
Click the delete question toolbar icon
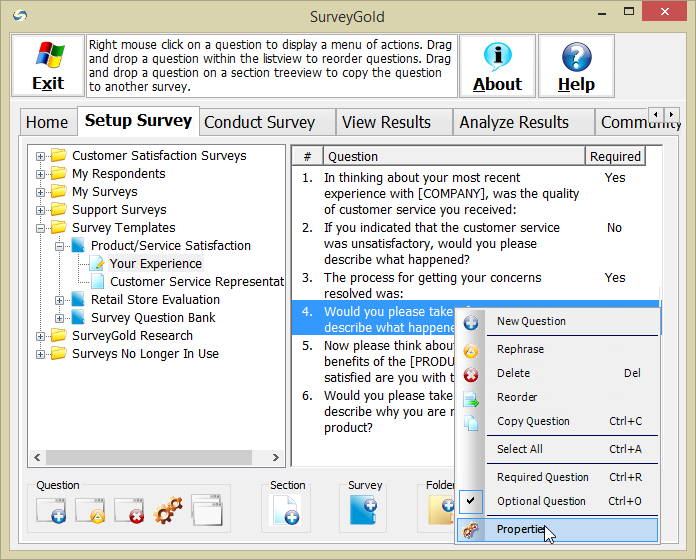pos(129,510)
